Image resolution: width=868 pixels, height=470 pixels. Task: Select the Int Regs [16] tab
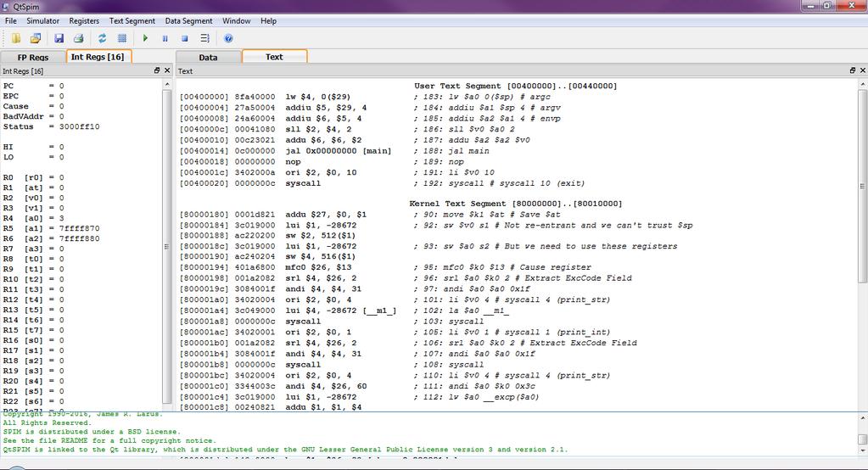point(98,57)
